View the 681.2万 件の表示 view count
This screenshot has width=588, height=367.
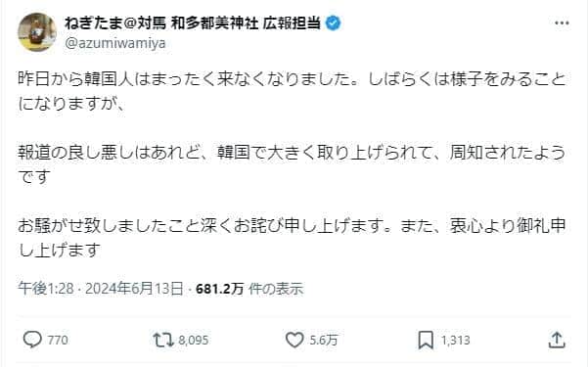click(249, 289)
